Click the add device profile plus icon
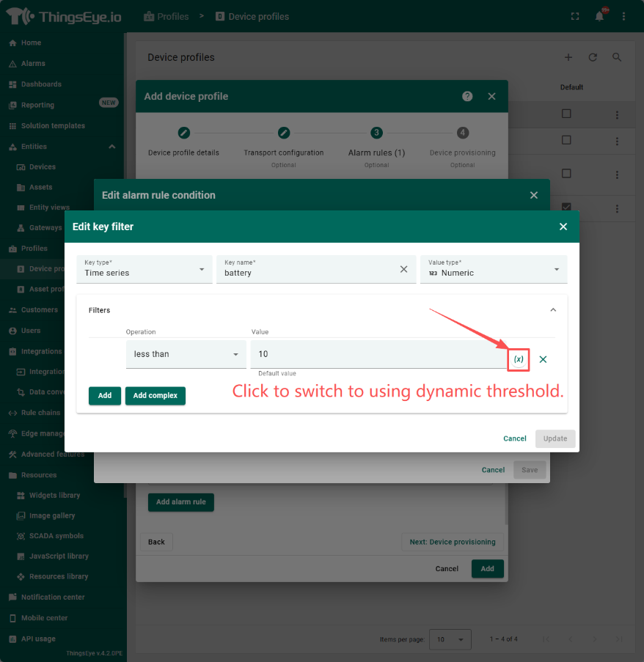Screen dimensions: 644x662 (x=568, y=57)
